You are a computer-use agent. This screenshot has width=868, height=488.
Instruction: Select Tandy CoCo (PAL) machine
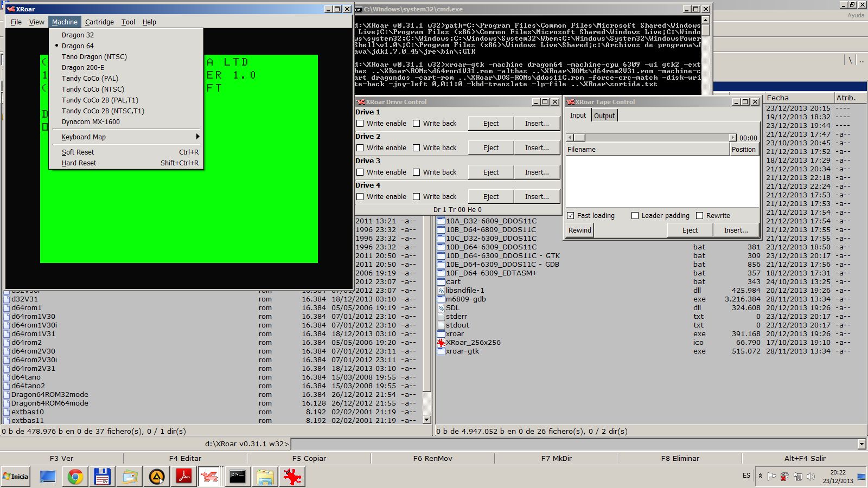tap(90, 79)
